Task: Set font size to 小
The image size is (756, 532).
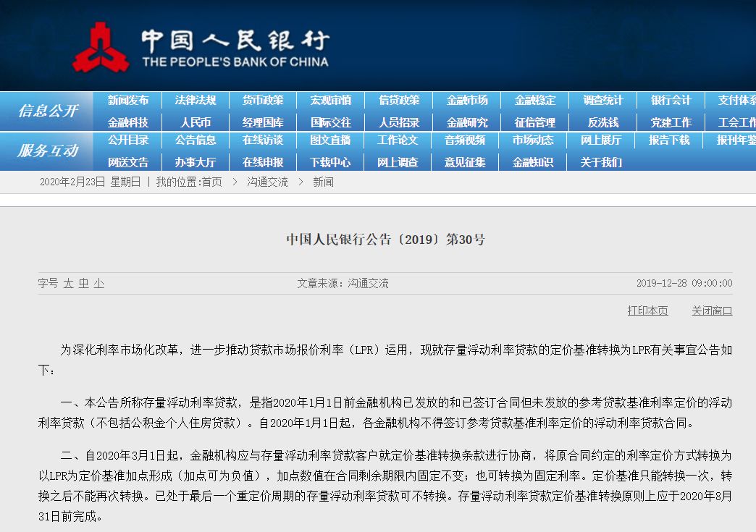Action: 98,283
